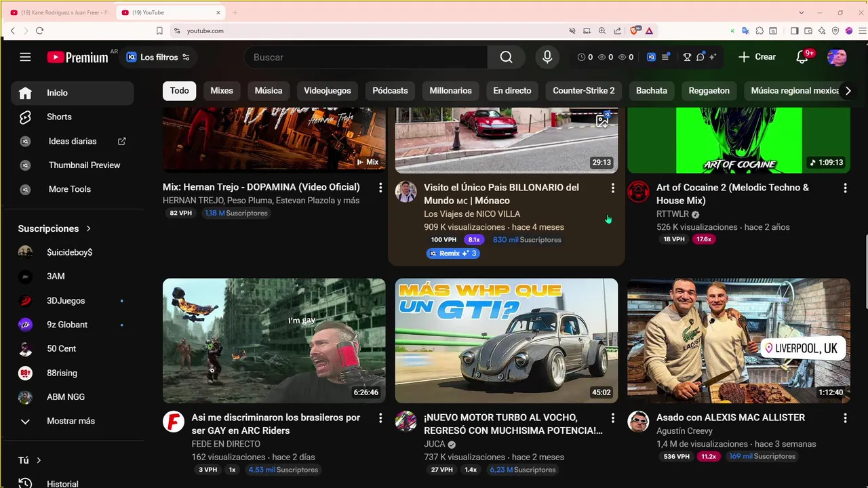Open the tab search dropdown arrow
The height and width of the screenshot is (488, 868).
[x=802, y=12]
